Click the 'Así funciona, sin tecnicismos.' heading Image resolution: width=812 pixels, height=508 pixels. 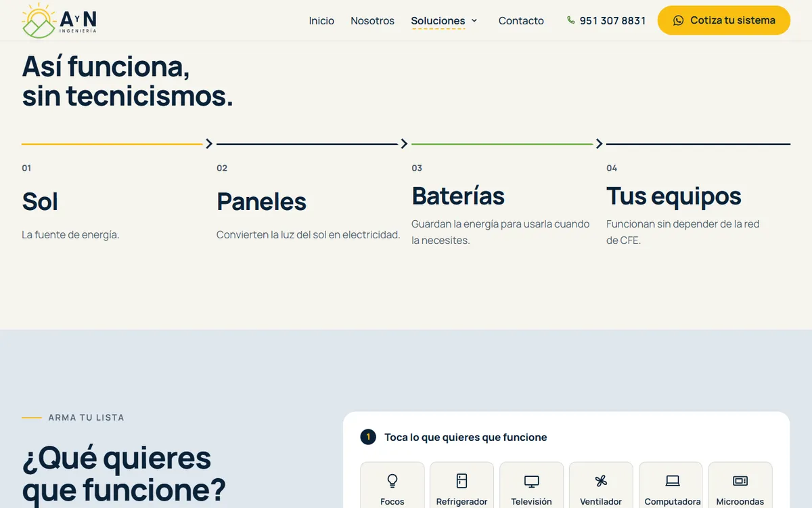[x=127, y=81]
